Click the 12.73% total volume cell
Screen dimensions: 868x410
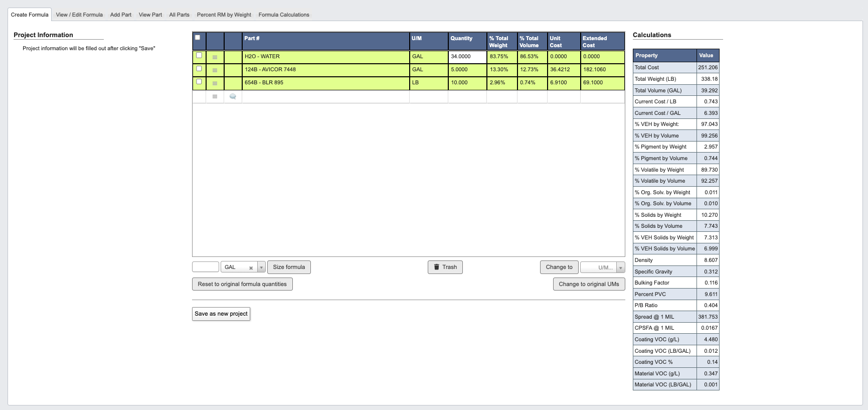coord(532,70)
